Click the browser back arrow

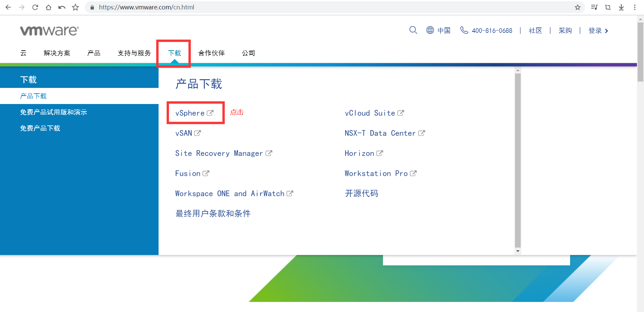click(x=8, y=7)
